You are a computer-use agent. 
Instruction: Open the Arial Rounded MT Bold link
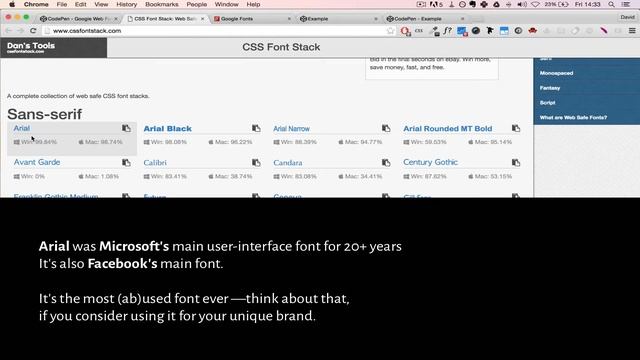(448, 129)
